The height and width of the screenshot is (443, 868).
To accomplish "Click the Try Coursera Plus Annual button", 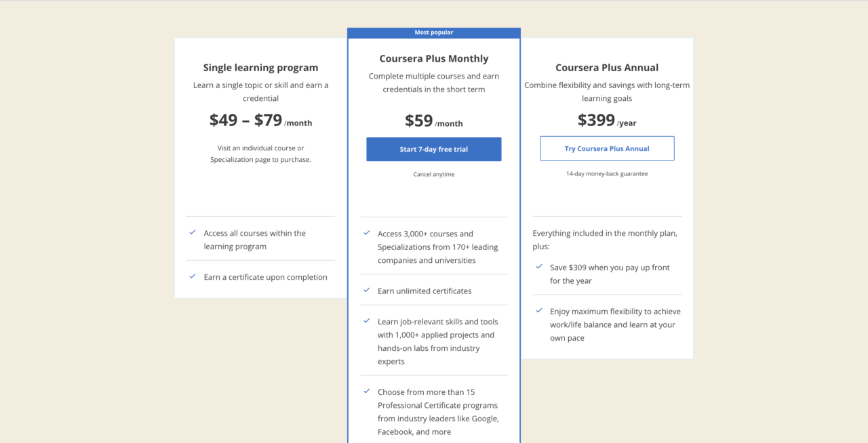I will coord(607,148).
